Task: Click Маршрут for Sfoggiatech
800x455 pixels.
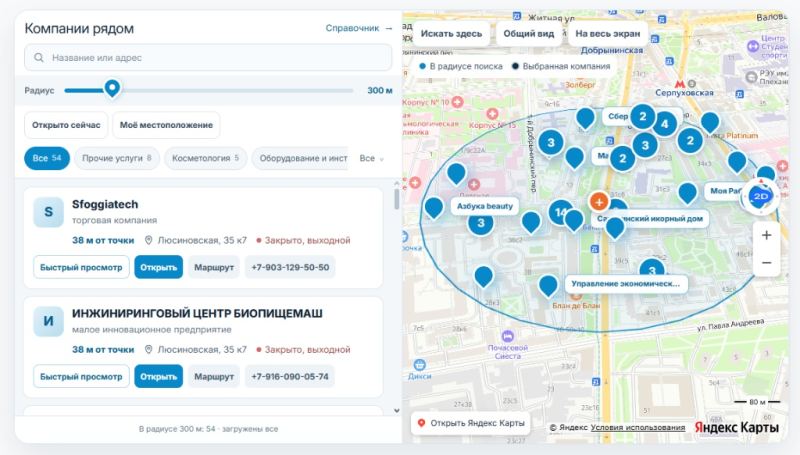Action: click(x=214, y=267)
